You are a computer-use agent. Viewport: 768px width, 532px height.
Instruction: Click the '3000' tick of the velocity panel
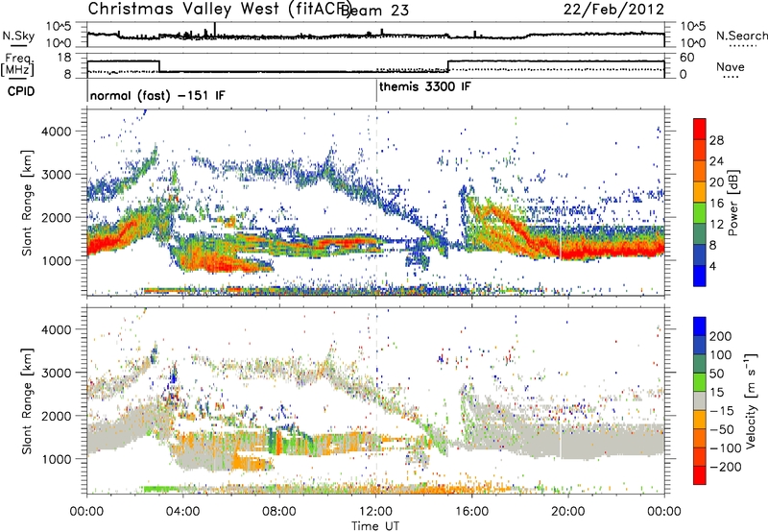pyautogui.click(x=57, y=373)
